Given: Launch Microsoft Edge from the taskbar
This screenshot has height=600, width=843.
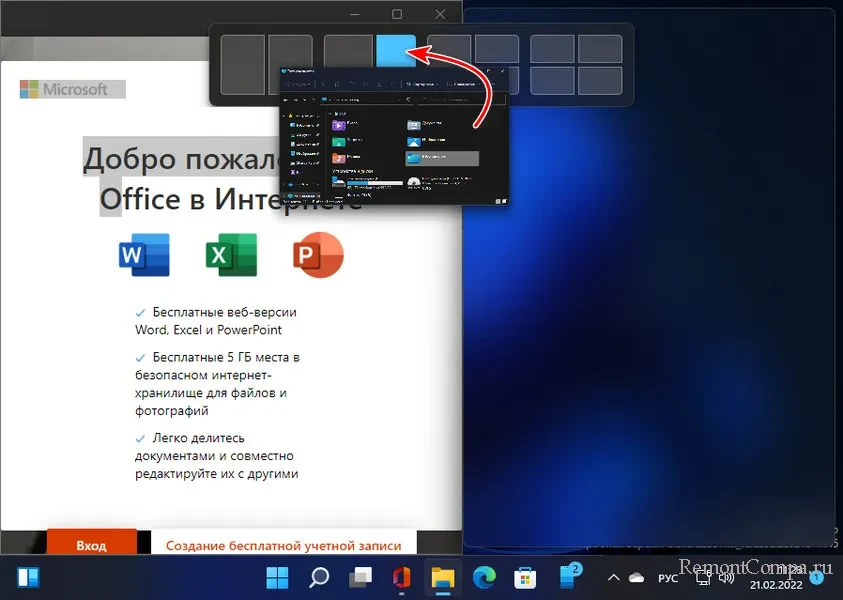Looking at the screenshot, I should pos(483,577).
